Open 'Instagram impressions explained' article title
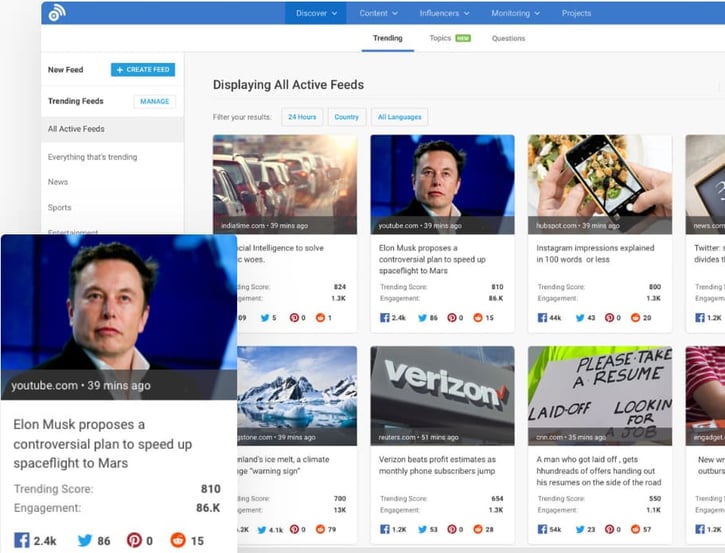725x553 pixels. point(595,254)
